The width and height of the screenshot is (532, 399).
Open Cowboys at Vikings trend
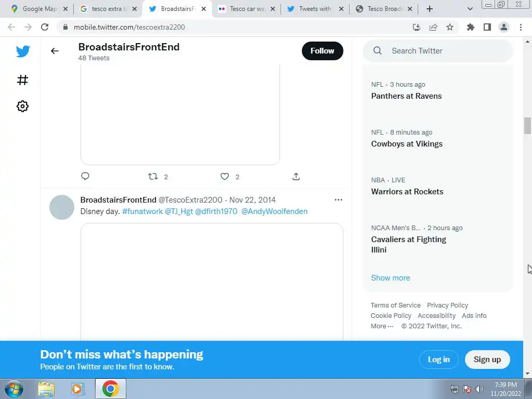407,144
